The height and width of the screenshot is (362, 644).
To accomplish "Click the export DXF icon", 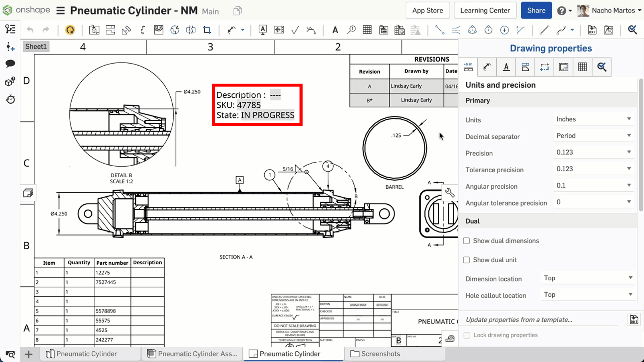I will 592,30.
